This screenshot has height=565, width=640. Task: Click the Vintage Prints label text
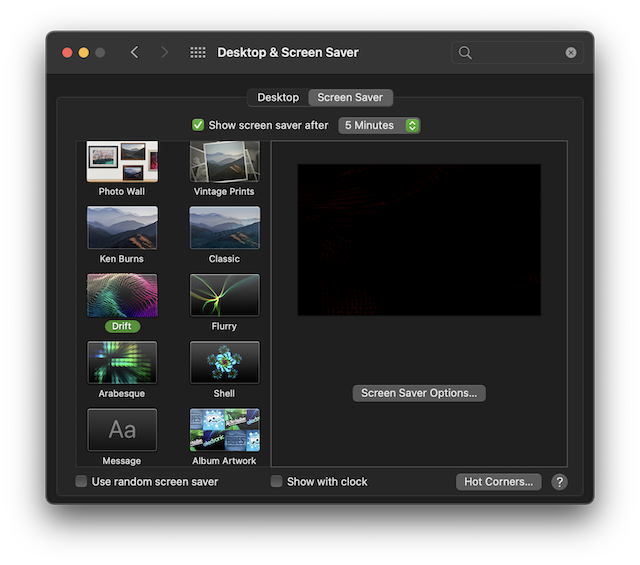pos(224,191)
